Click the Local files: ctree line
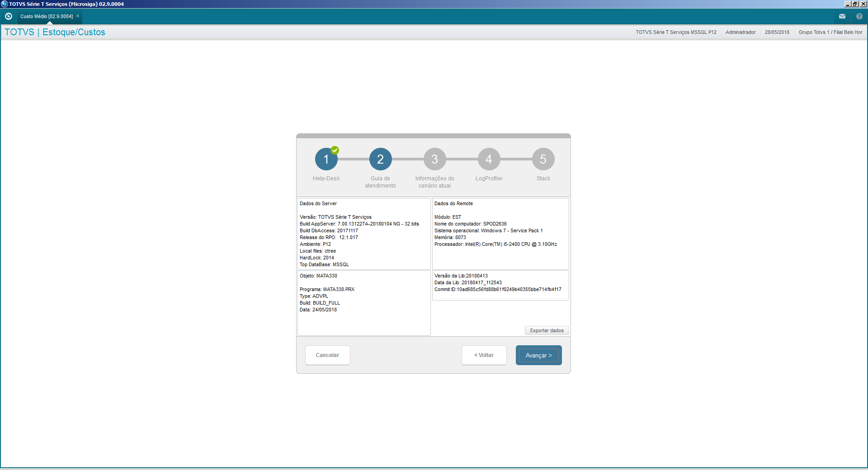The image size is (868, 470). (317, 251)
